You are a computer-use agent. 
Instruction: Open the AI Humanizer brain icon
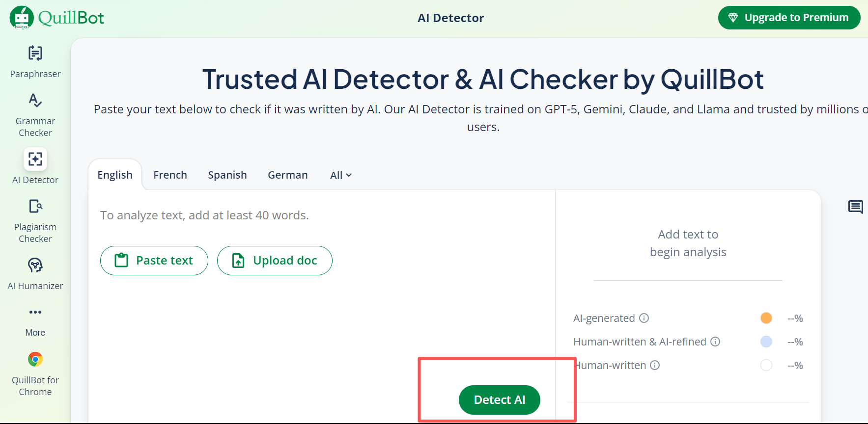tap(35, 265)
